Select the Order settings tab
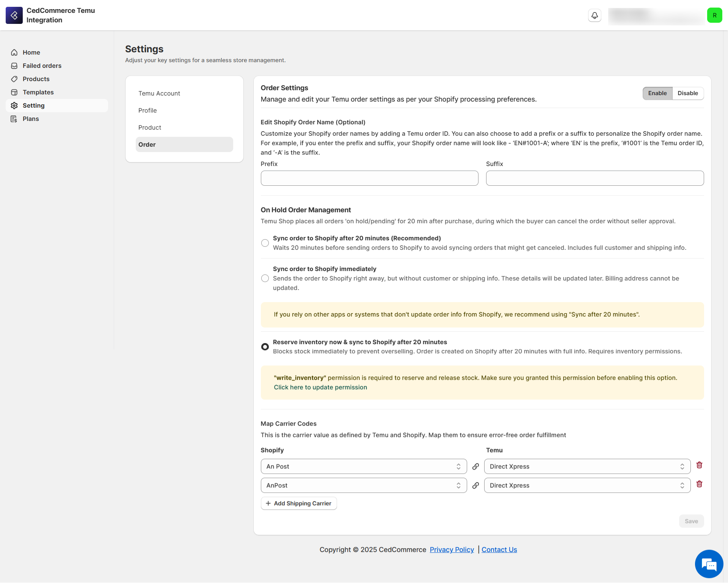 pyautogui.click(x=184, y=144)
